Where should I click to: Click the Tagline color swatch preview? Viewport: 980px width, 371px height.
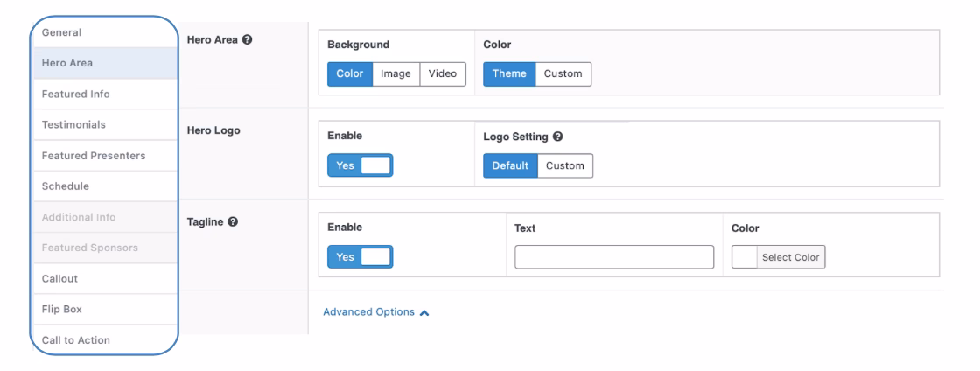pyautogui.click(x=743, y=257)
